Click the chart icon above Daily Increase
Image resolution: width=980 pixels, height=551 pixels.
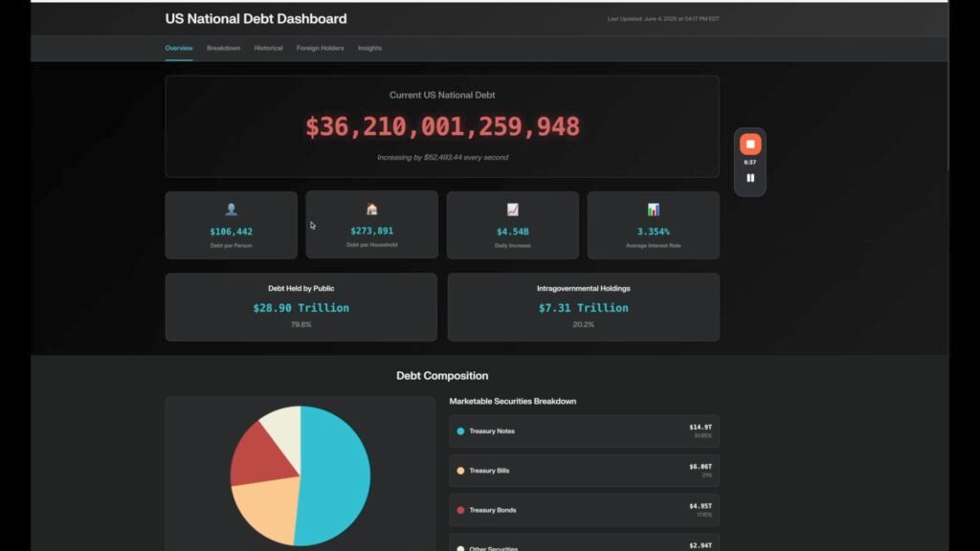tap(512, 209)
